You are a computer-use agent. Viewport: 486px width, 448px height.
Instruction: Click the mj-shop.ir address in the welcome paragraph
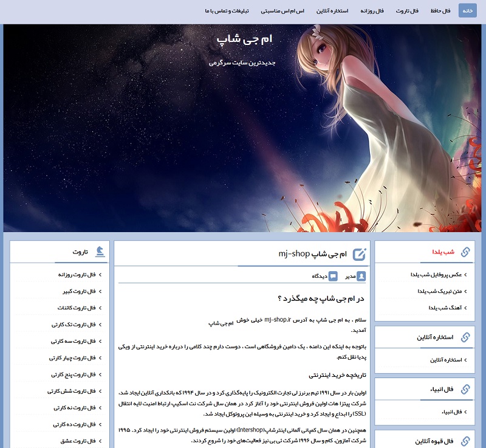278,320
